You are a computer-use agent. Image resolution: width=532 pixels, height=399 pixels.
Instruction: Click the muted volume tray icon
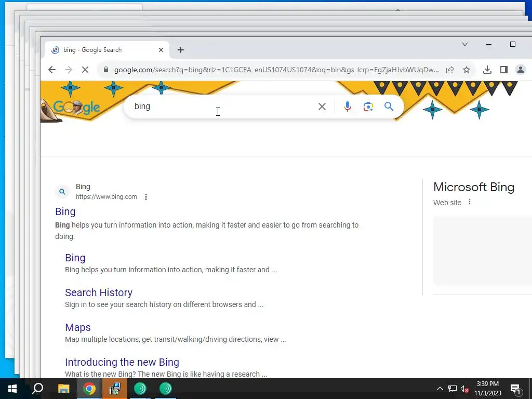coord(465,389)
